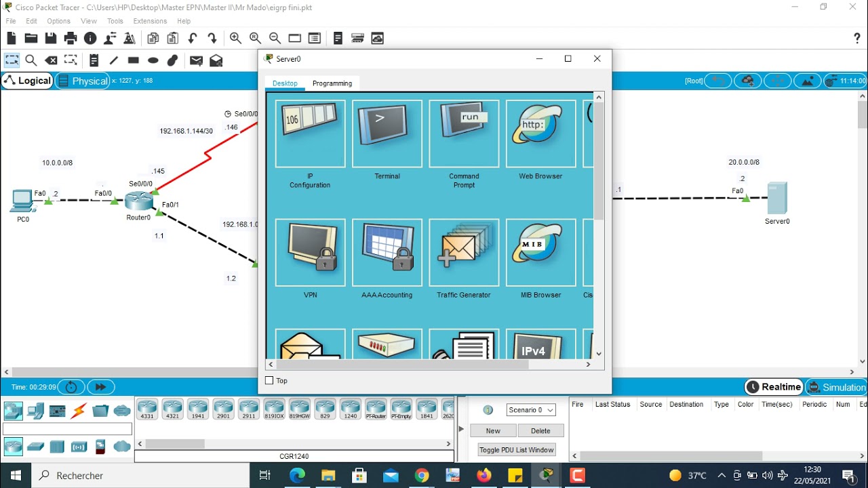Click Toggle PDU List Window button

tap(516, 449)
